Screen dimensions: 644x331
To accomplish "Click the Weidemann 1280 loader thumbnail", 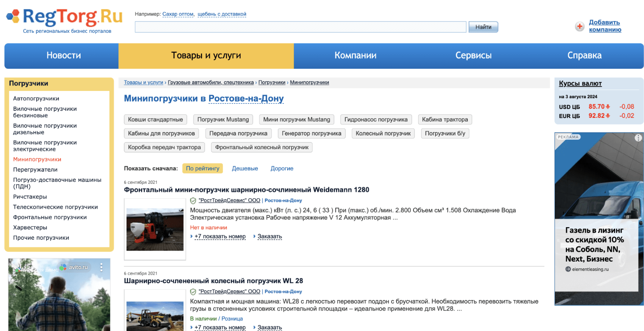I will (155, 229).
